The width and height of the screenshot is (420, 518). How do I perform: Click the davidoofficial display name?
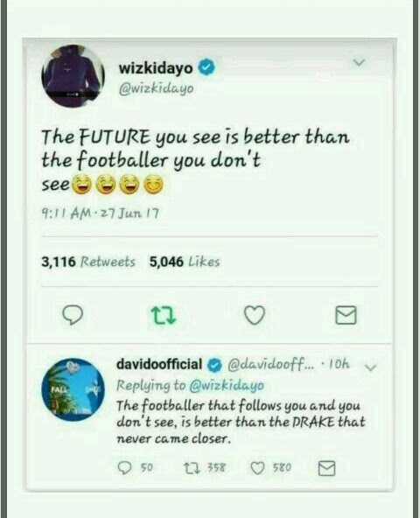(x=159, y=364)
